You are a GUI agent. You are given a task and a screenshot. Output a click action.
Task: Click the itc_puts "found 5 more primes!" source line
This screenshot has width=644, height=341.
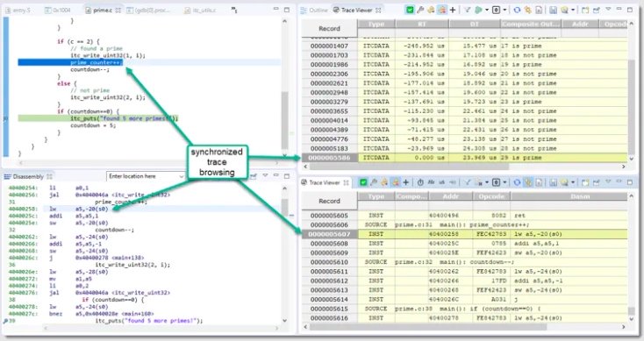[x=124, y=118]
